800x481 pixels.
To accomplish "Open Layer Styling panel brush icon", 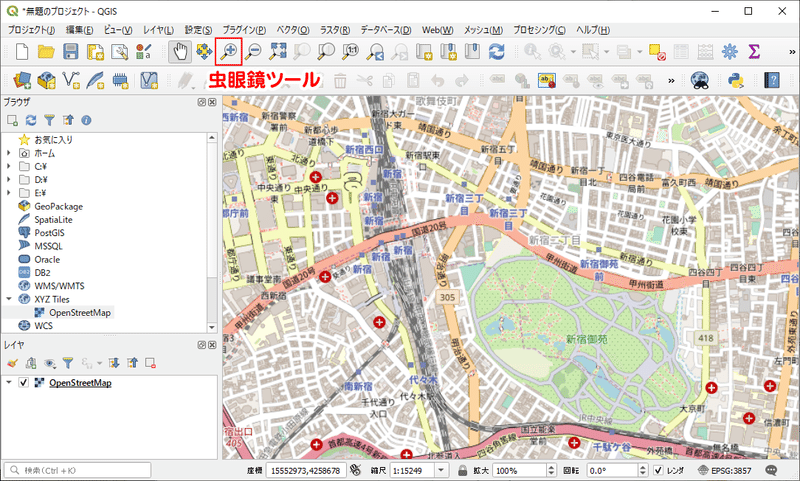I will 13,363.
